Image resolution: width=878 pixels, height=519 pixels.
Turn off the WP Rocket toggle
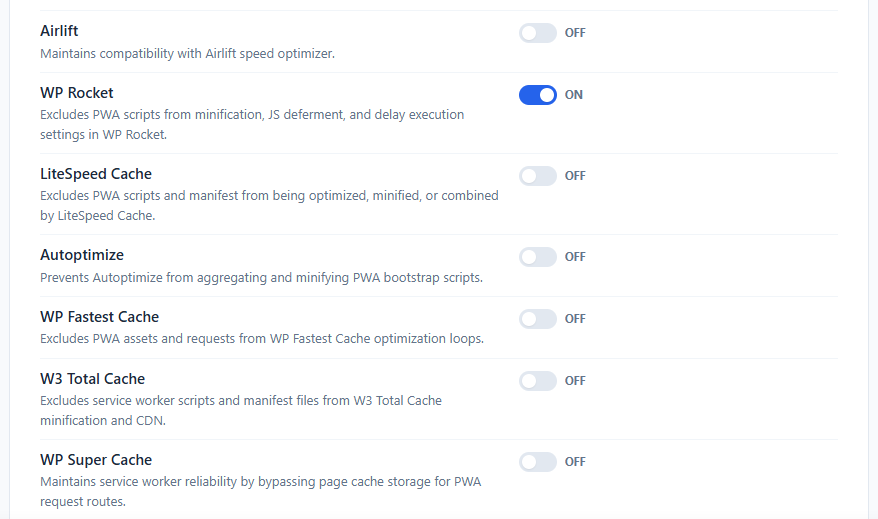[x=538, y=95]
